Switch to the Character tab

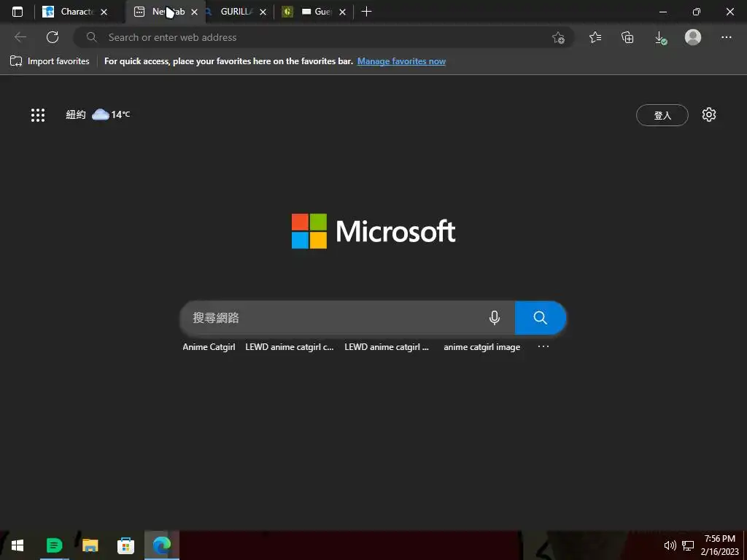click(x=74, y=12)
